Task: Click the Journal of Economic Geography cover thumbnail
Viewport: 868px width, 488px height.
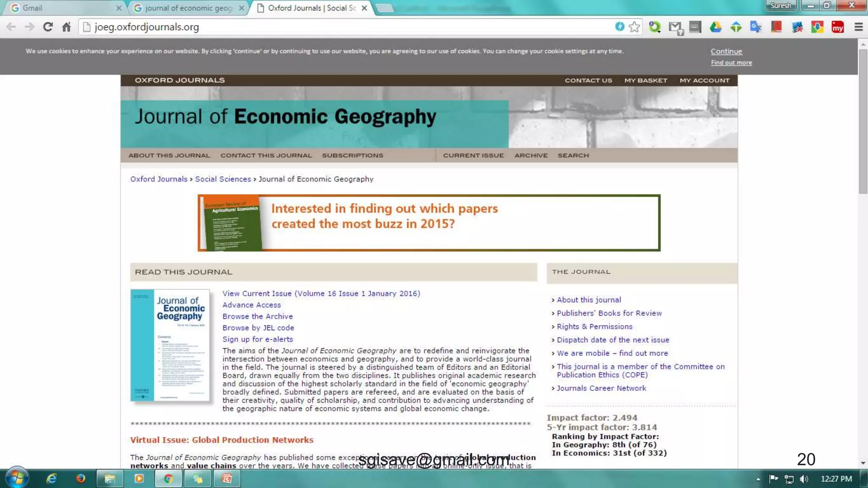Action: [170, 345]
